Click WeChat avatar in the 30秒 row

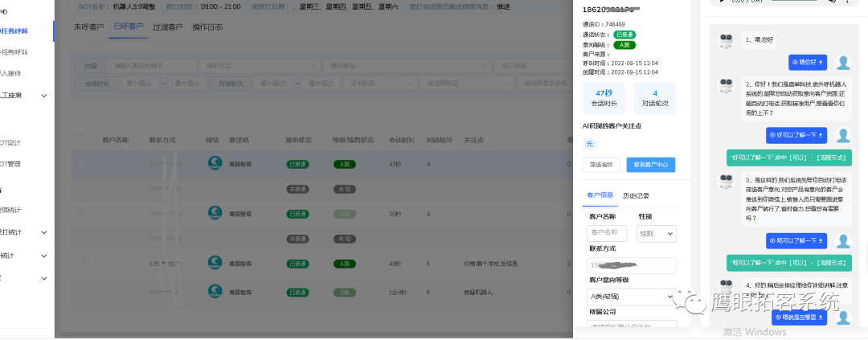click(215, 213)
